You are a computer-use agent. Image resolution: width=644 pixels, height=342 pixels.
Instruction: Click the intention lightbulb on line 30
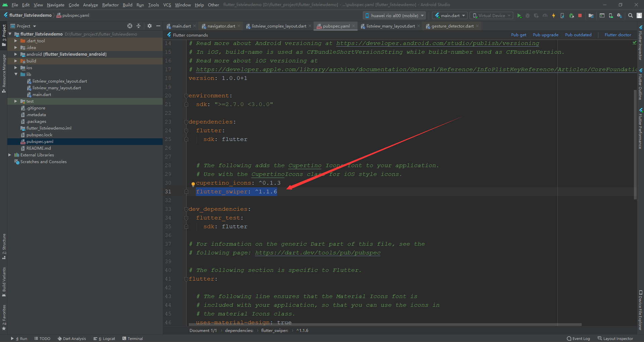(x=193, y=184)
